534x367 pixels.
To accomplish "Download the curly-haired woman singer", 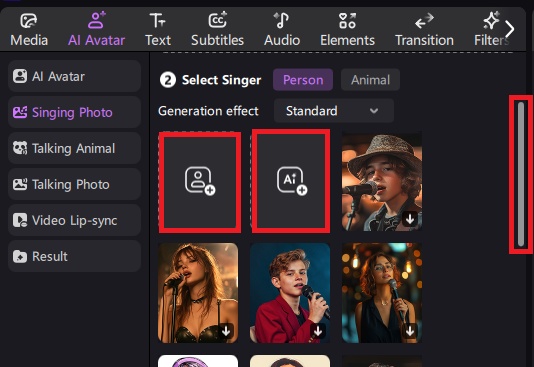I will coord(410,331).
